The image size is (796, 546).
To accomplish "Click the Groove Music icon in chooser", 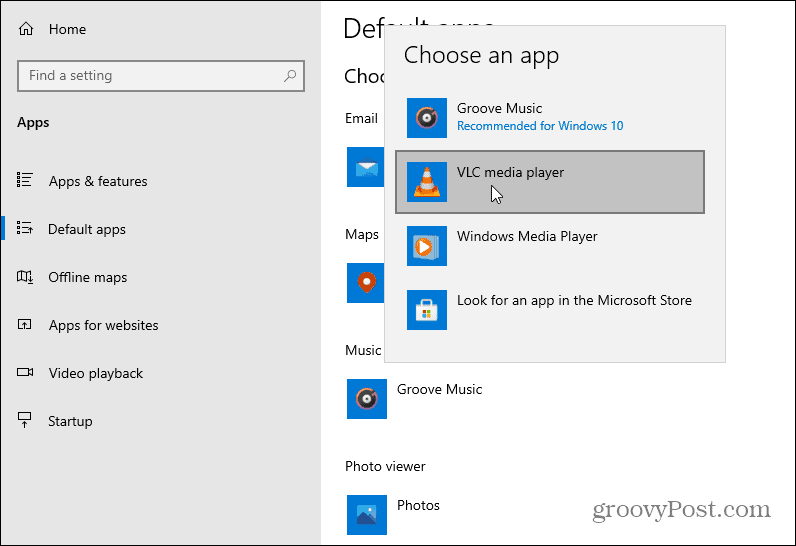I will click(427, 118).
